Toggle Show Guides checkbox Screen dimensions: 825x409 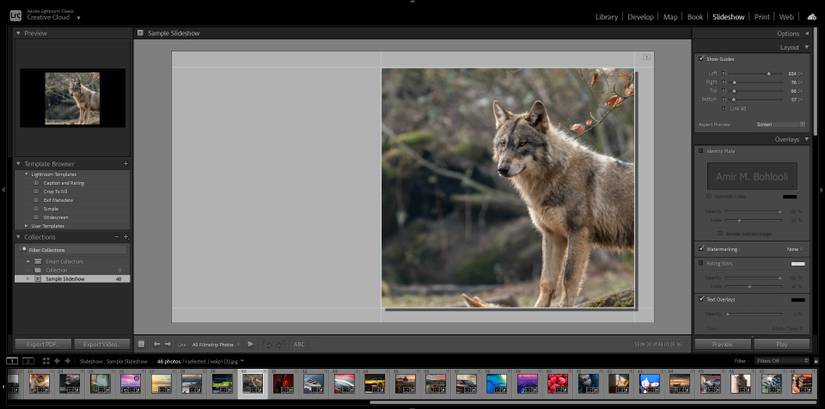click(x=701, y=59)
